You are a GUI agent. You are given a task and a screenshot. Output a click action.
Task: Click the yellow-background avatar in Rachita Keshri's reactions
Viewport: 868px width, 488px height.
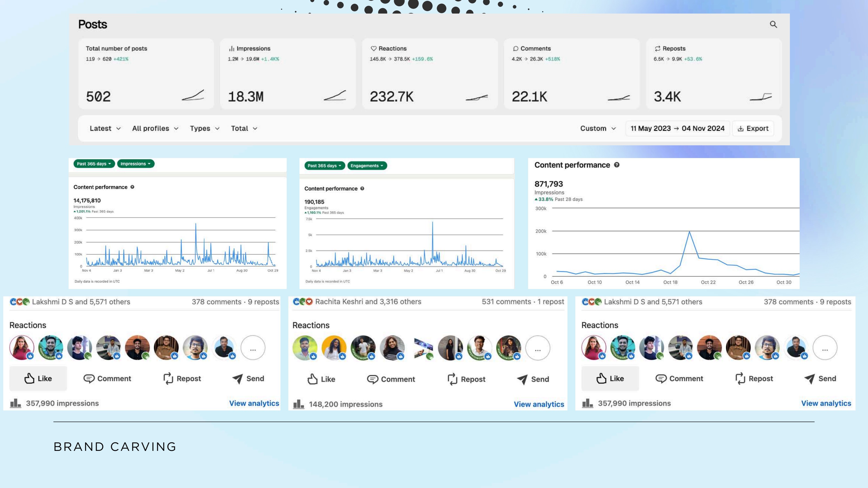[x=334, y=348]
